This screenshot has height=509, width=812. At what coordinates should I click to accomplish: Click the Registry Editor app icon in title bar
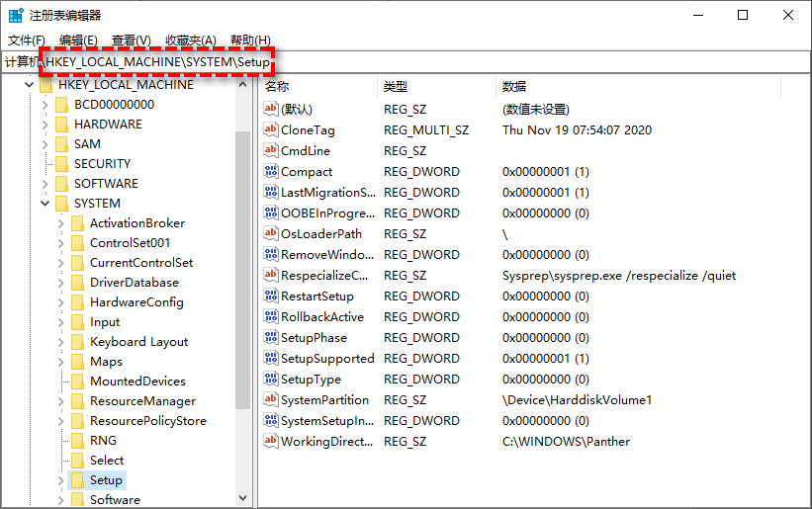(14, 15)
